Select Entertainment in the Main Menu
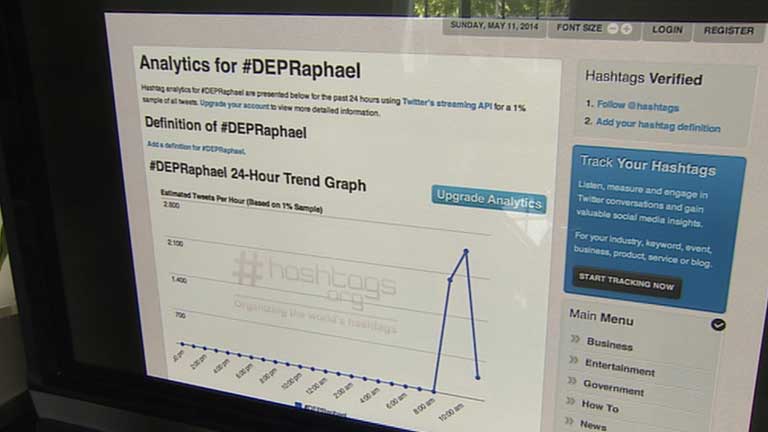The width and height of the screenshot is (768, 432). coord(620,368)
